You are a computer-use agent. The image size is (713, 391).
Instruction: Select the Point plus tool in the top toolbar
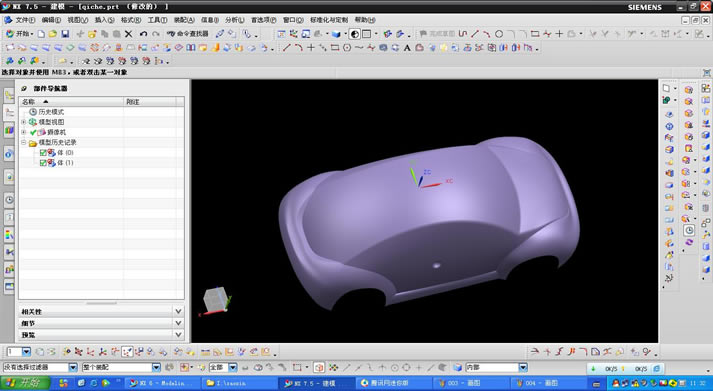tap(559, 34)
